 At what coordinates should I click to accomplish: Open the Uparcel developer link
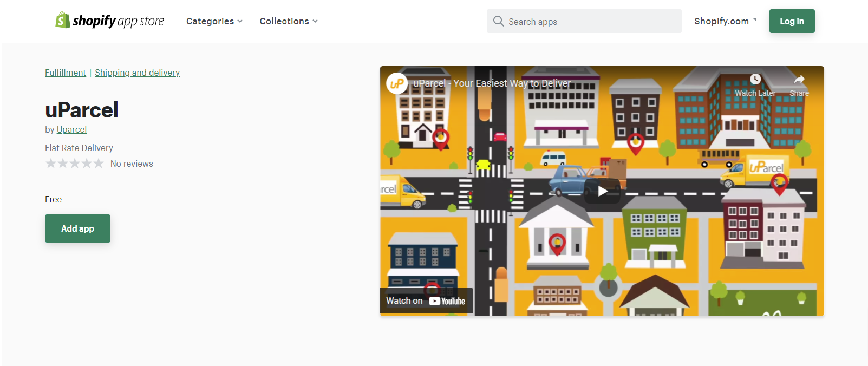(x=71, y=129)
